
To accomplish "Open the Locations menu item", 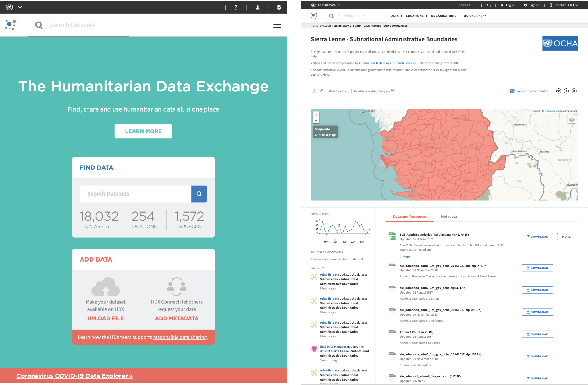I will (x=415, y=16).
